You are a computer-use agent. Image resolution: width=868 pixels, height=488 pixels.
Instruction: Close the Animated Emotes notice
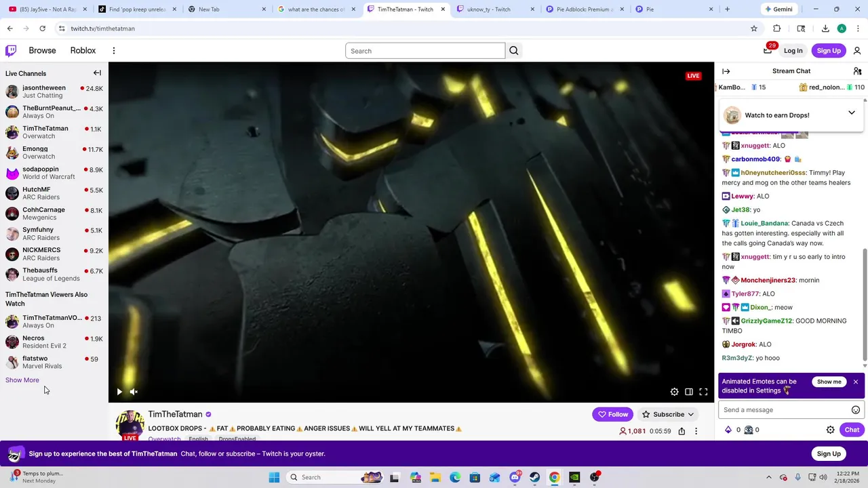856,382
